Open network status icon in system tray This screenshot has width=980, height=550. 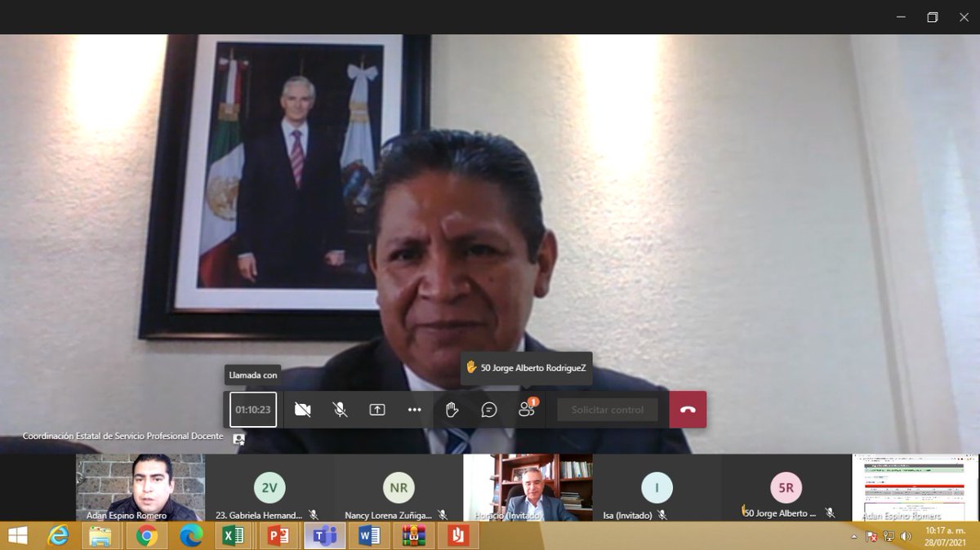(889, 536)
